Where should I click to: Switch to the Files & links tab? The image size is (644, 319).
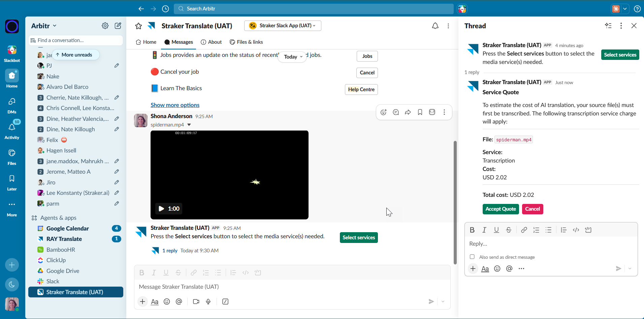(x=246, y=42)
